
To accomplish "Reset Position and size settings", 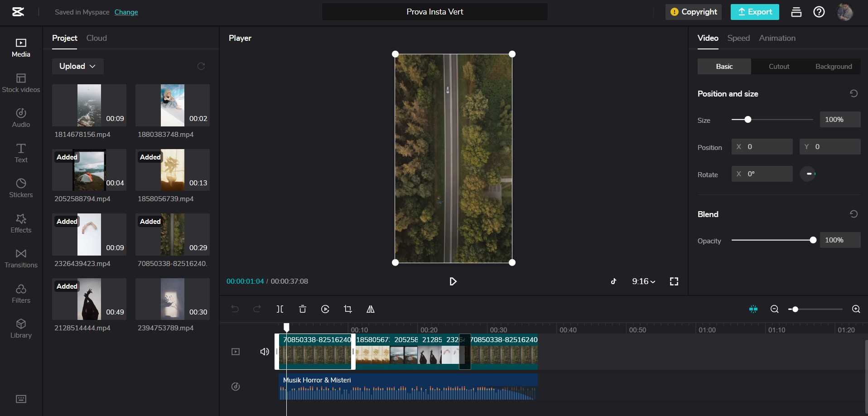I will [854, 93].
